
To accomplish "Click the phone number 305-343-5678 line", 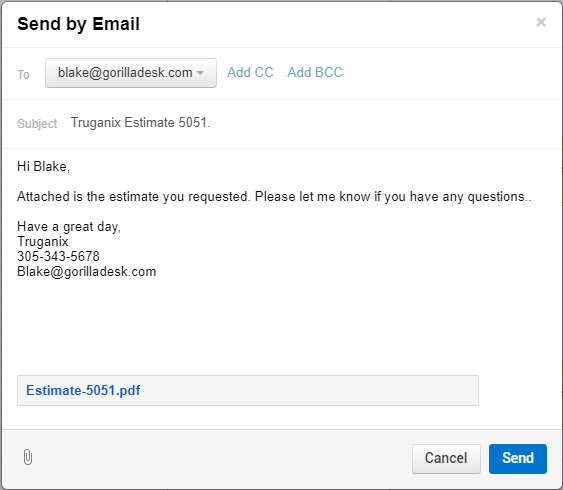I will tap(58, 256).
